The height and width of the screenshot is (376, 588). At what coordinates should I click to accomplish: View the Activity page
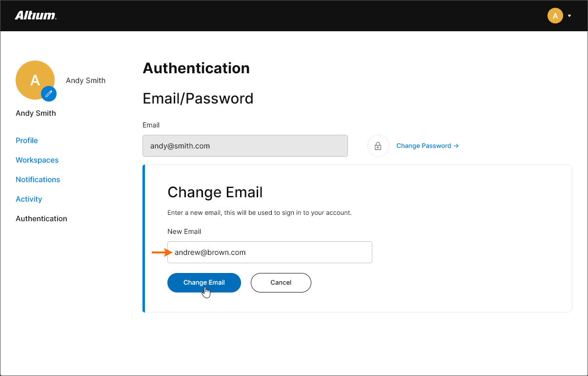29,199
